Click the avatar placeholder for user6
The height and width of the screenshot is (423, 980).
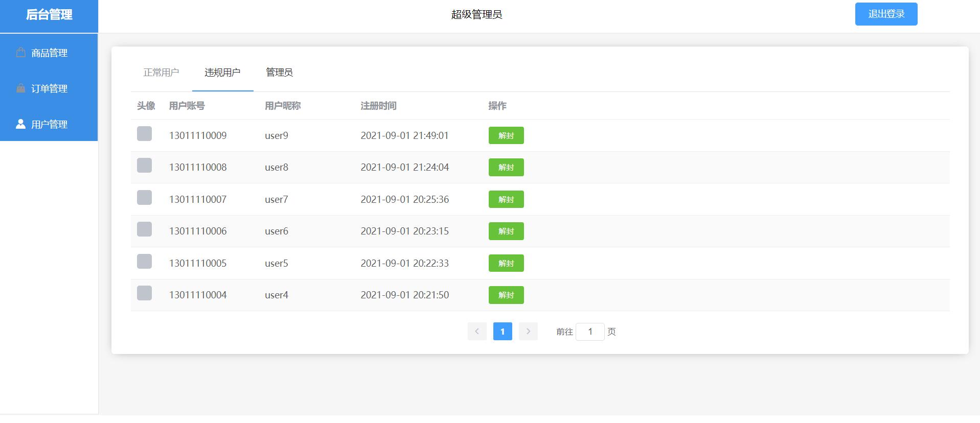click(144, 229)
